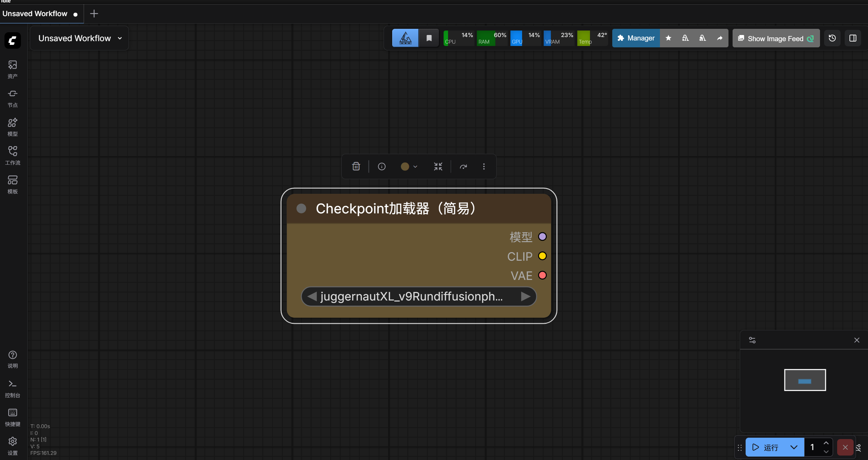Switch to the Unsaved Workflow tab
Screen dimensions: 868x460
tap(35, 14)
